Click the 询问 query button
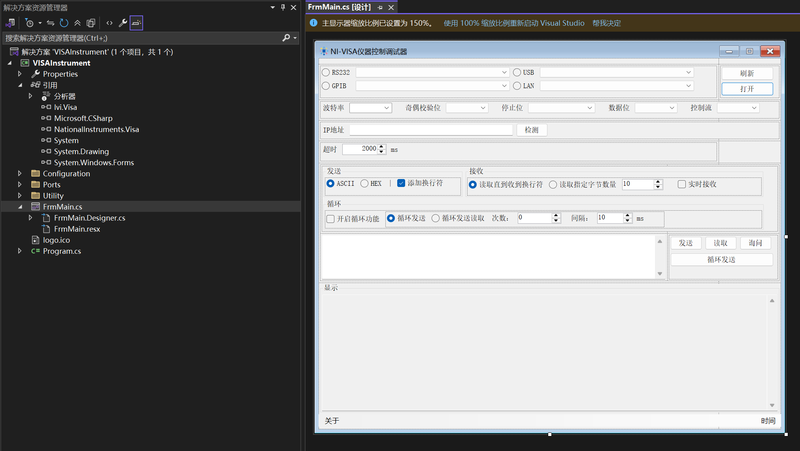 click(756, 243)
